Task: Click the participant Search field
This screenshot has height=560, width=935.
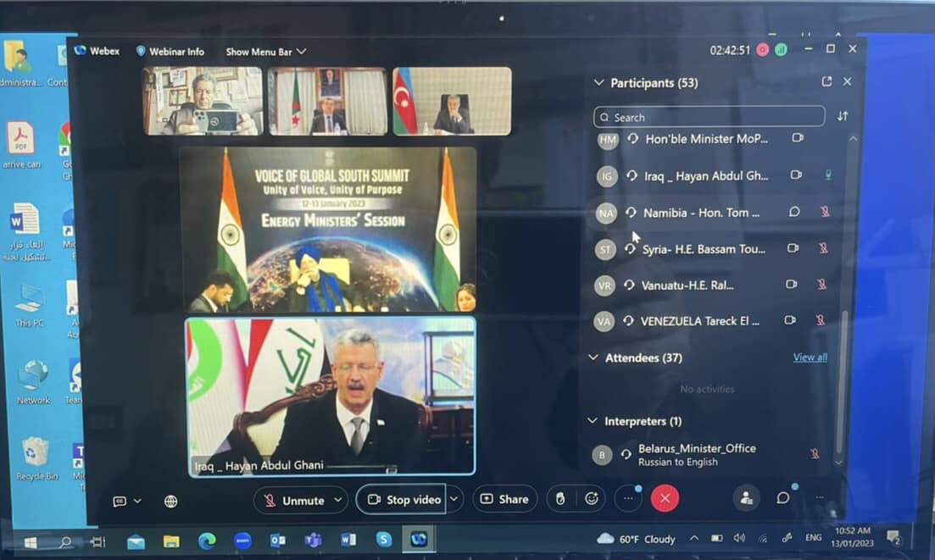Action: (x=710, y=117)
